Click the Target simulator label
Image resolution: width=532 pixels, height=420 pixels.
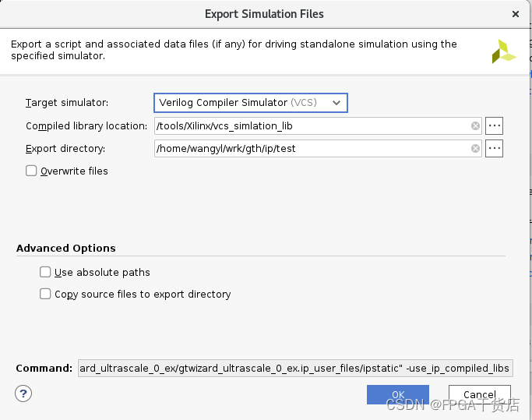(67, 103)
